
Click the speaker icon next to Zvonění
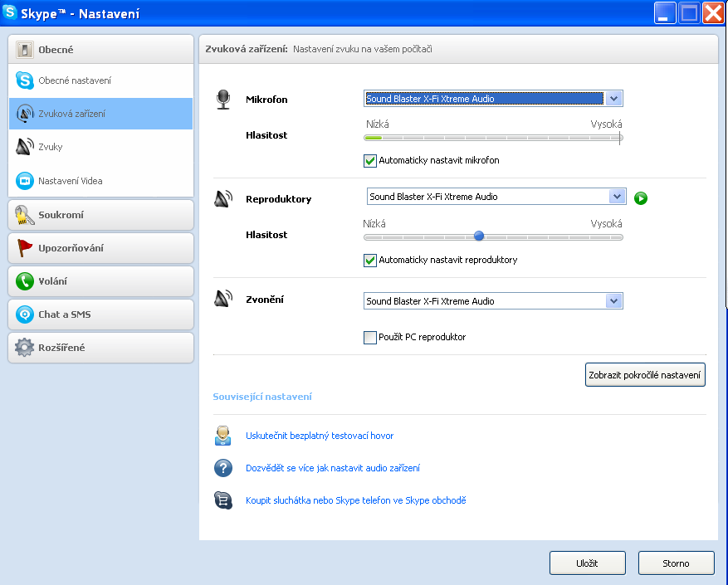coord(222,299)
